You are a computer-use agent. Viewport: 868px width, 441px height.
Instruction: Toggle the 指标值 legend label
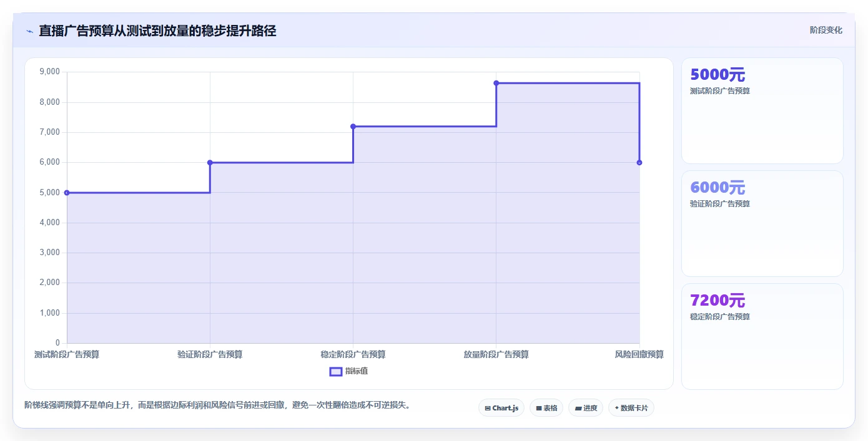(357, 371)
